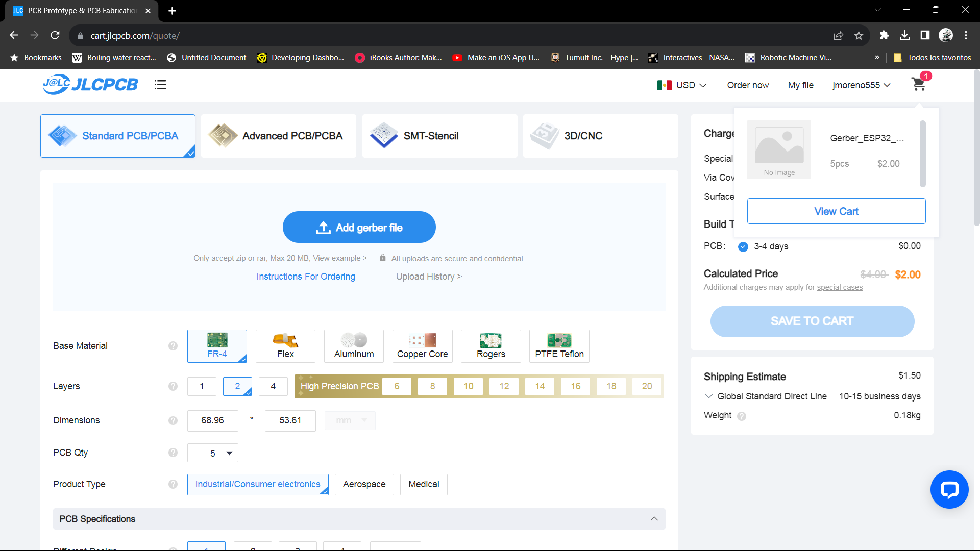Viewport: 980px width, 551px height.
Task: Click the first Dimensions input field
Action: tap(212, 420)
